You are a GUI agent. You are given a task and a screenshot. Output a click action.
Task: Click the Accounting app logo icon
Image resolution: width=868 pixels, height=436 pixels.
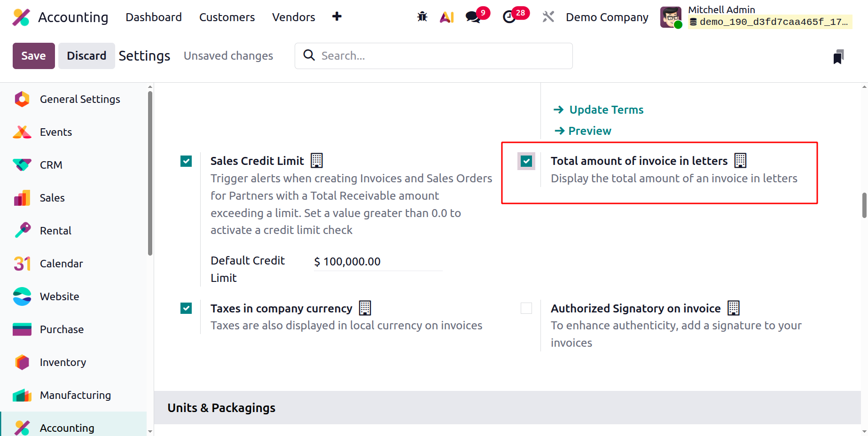point(21,17)
